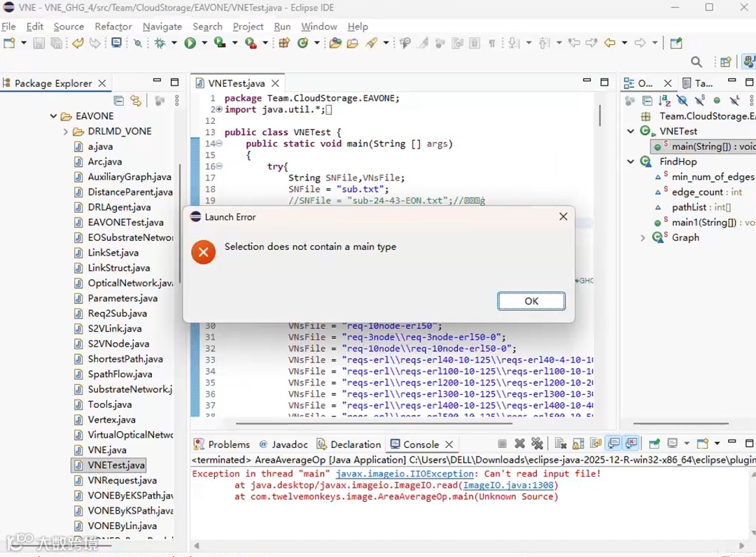Click the Save toolbar icon
756x557 pixels.
click(x=38, y=43)
